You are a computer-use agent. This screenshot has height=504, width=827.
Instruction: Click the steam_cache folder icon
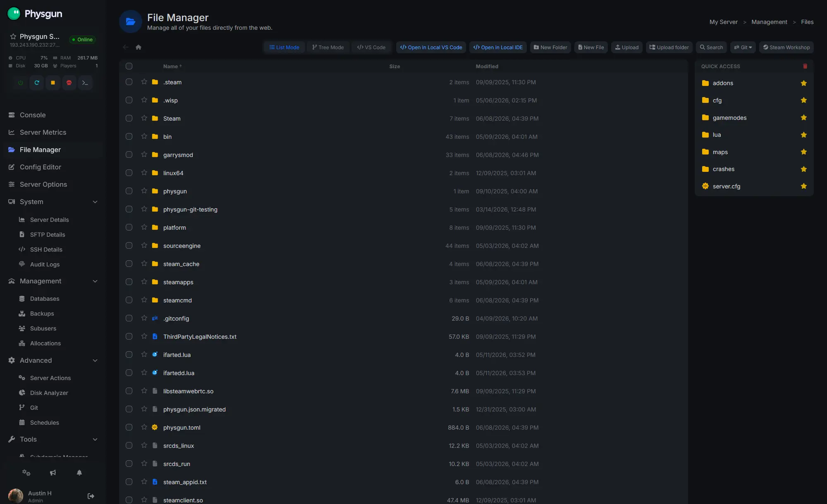tap(155, 264)
